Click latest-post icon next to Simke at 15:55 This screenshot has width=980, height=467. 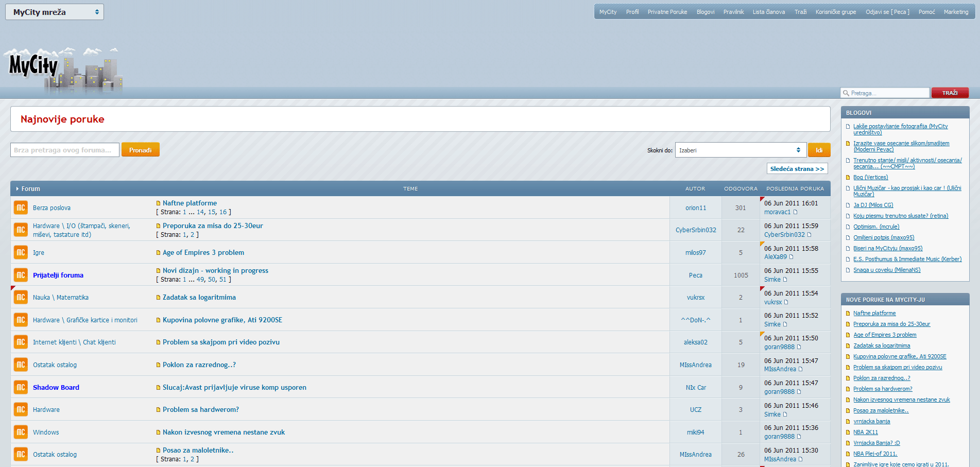pyautogui.click(x=785, y=280)
